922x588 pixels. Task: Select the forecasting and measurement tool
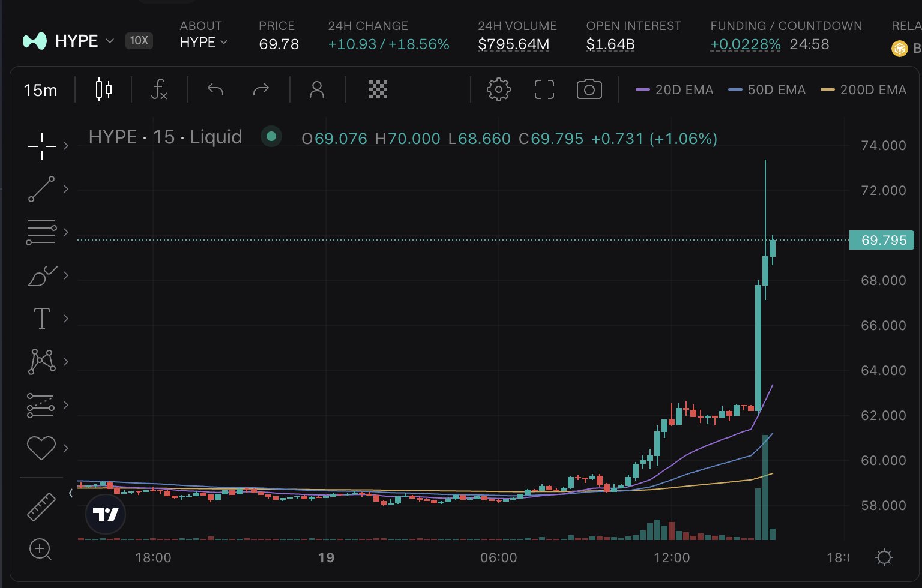point(41,405)
